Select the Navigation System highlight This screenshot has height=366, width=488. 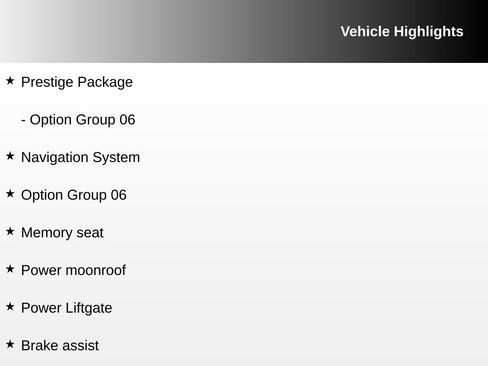point(80,158)
